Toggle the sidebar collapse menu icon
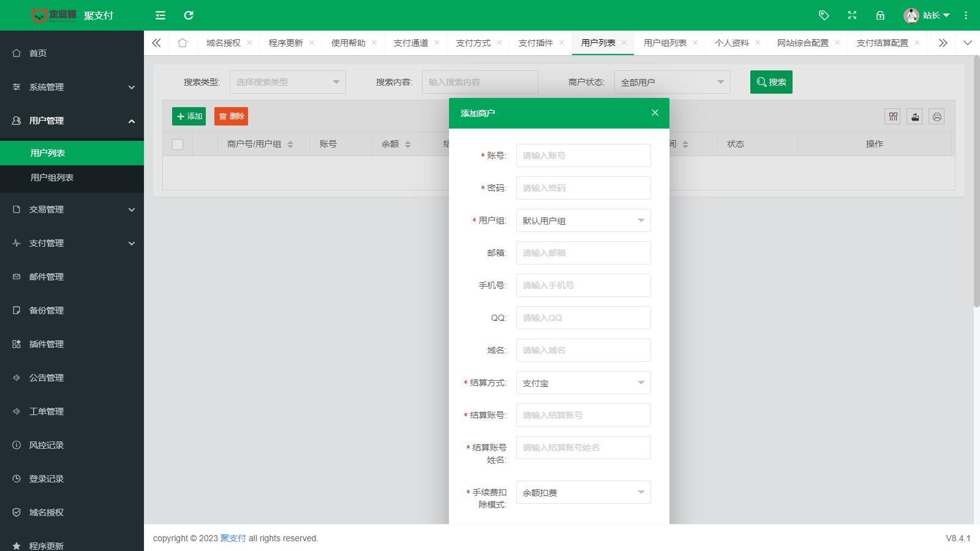 tap(160, 15)
